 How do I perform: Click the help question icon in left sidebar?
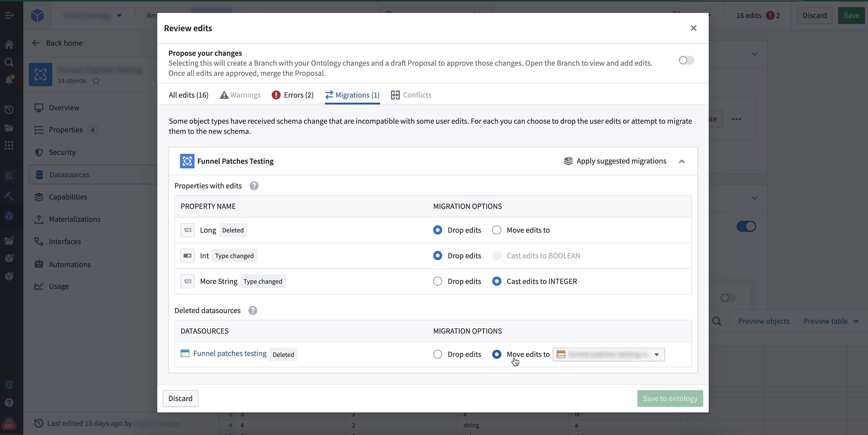click(9, 403)
